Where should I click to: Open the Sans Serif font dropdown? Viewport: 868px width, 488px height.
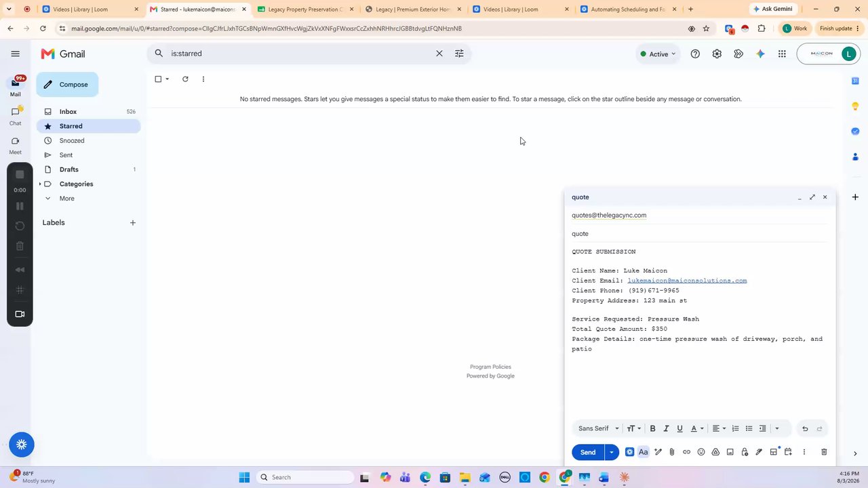click(598, 428)
